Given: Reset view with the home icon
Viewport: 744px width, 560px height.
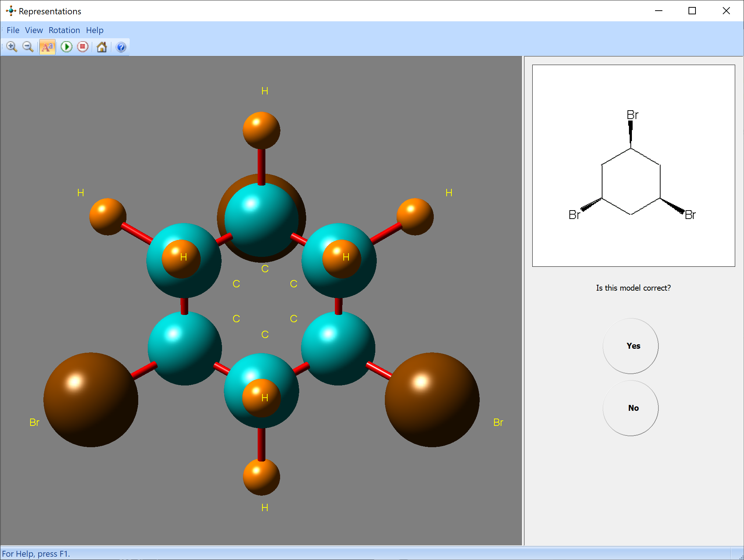Looking at the screenshot, I should point(102,47).
